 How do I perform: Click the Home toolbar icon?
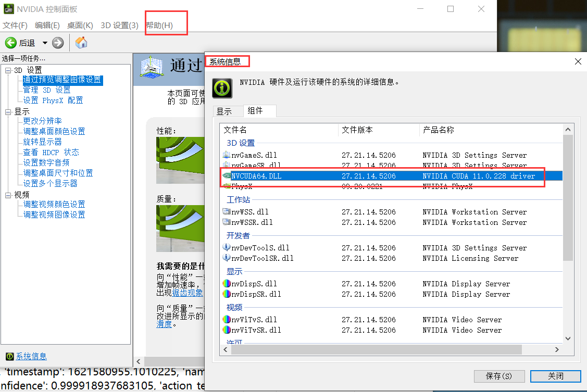tap(81, 43)
